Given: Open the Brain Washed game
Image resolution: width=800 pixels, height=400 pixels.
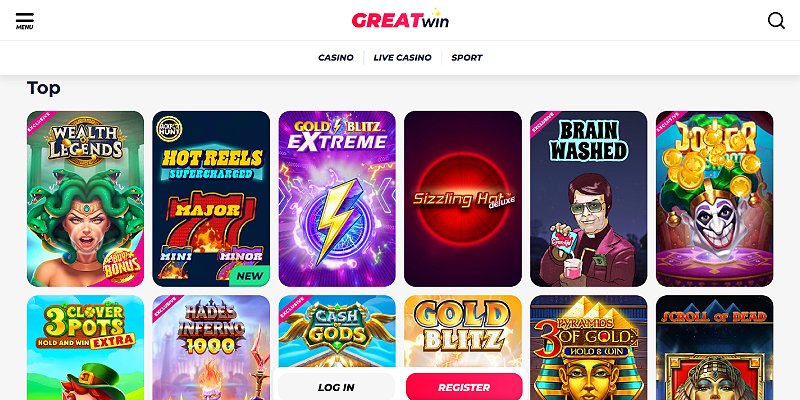Looking at the screenshot, I should click(589, 199).
